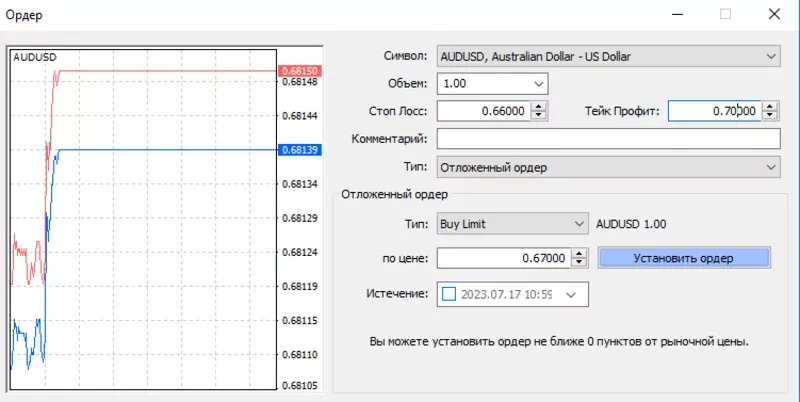Decrease по цене with down arrow
Image resolution: width=800 pixels, height=402 pixels.
tap(579, 263)
